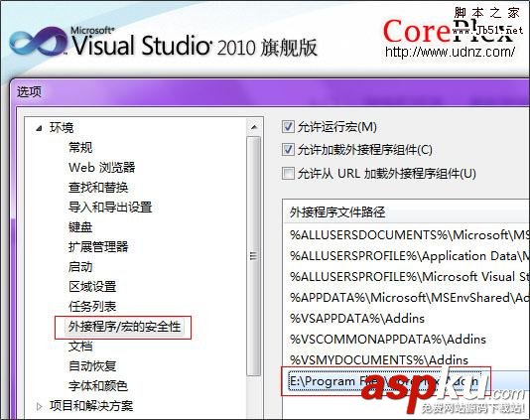Click the tree scrollbar up arrow
Viewport: 530px width, 420px height.
click(254, 127)
